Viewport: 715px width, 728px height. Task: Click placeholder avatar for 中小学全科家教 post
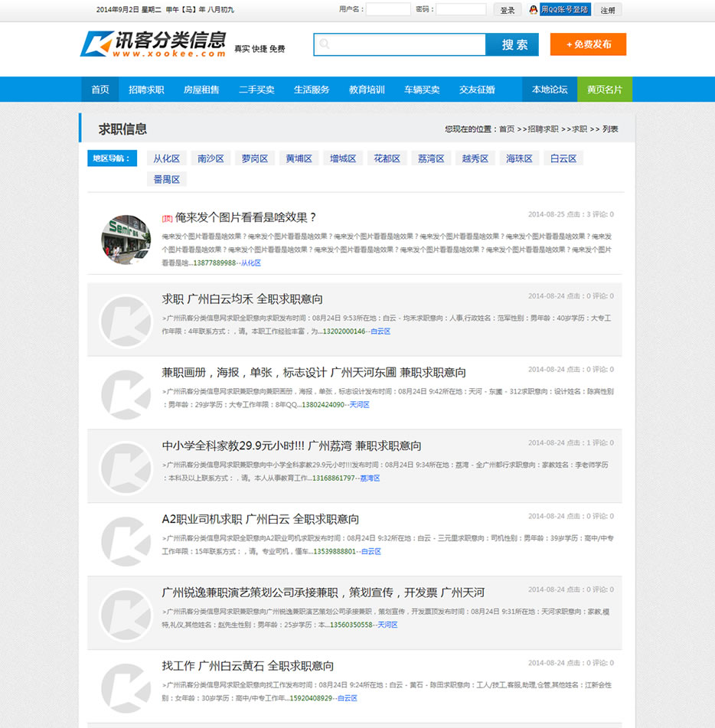(126, 468)
